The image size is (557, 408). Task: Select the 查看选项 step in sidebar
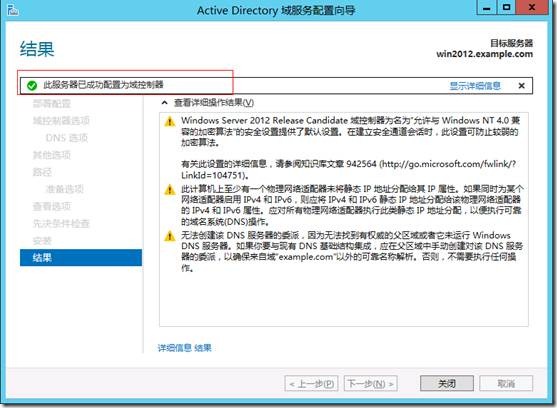pos(52,206)
